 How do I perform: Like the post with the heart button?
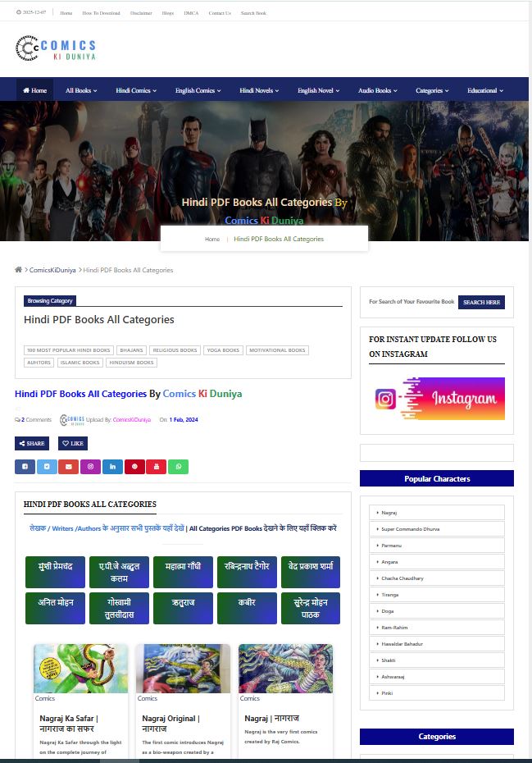(73, 443)
